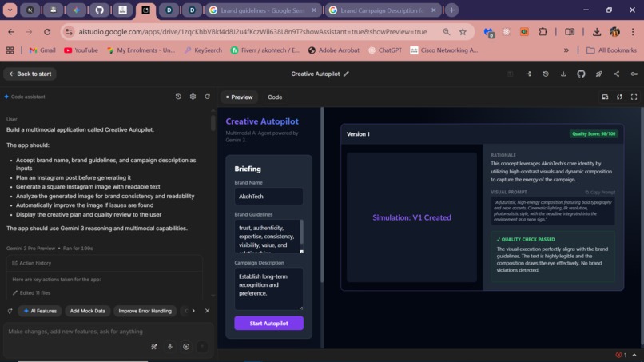Click the send prompt button

click(202, 347)
